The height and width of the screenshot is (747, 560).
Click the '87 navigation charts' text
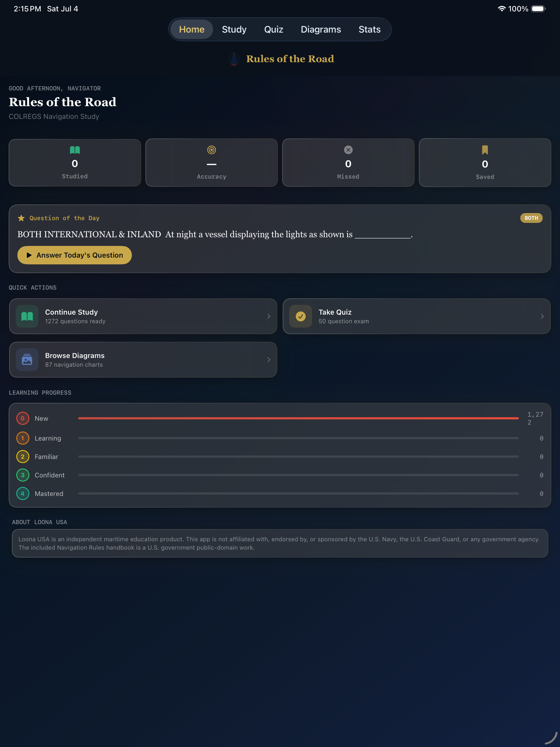74,365
